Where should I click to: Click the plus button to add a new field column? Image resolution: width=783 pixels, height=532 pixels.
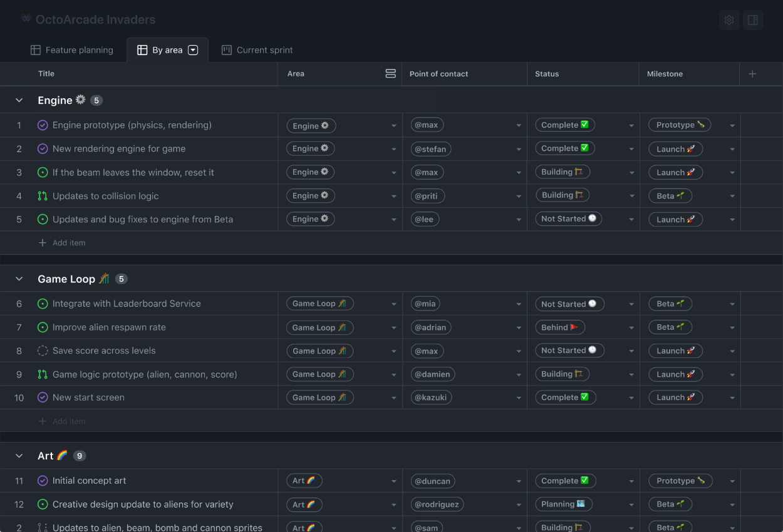tap(752, 73)
